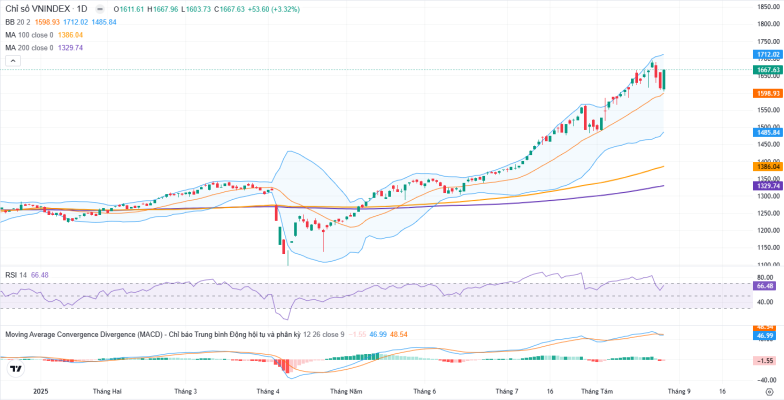Click Tháng Năm on the time axis
784x400 pixels.
(x=348, y=391)
